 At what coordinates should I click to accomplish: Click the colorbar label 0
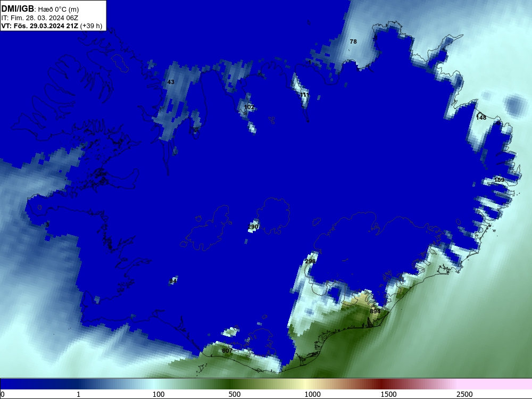coord(2,394)
